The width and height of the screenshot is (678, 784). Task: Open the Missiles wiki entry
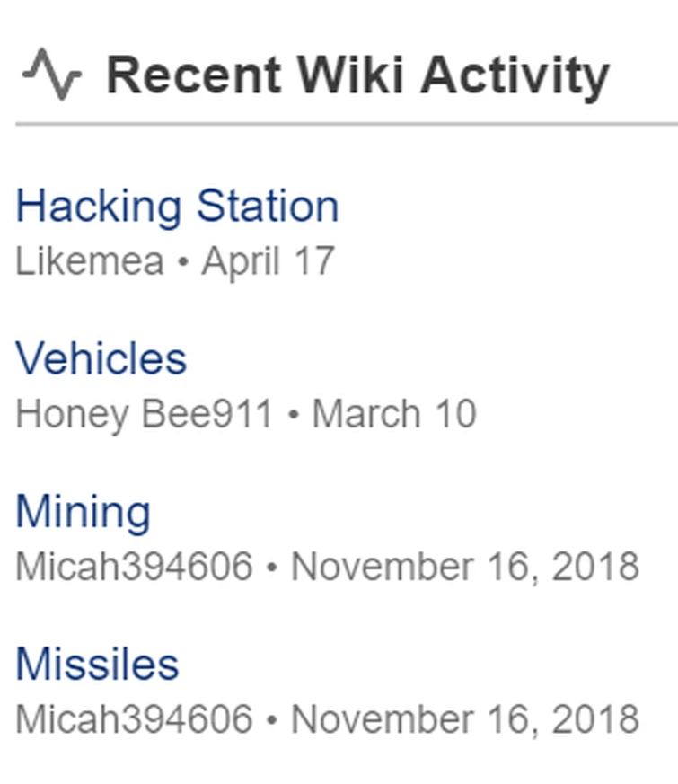(99, 665)
